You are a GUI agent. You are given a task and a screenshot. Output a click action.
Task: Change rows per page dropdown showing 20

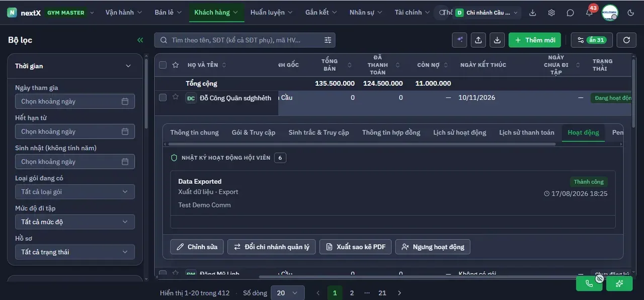tap(288, 293)
